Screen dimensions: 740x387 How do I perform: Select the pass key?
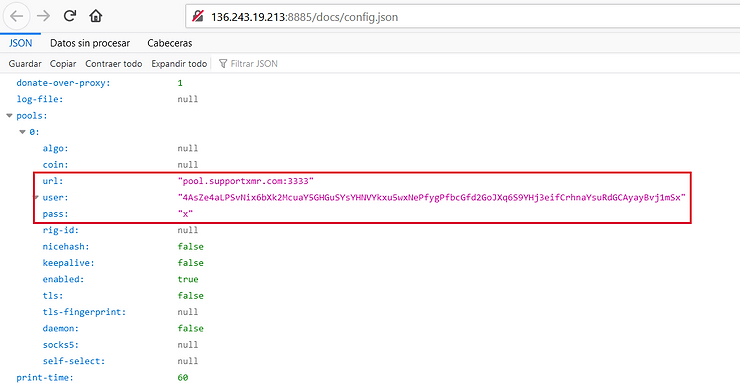[x=55, y=214]
